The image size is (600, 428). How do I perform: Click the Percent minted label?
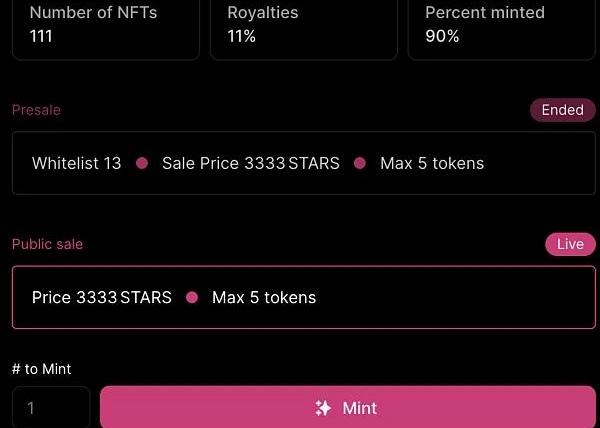point(485,13)
